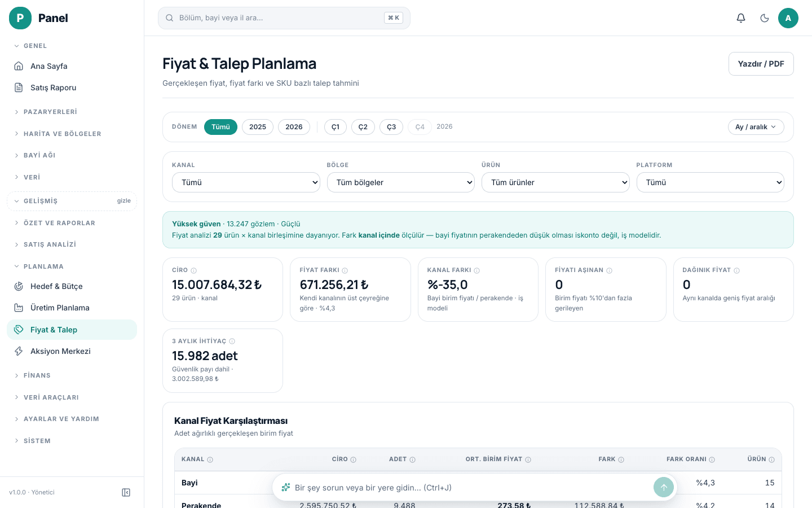Select the 2025 period filter
The height and width of the screenshot is (508, 812).
[x=258, y=127]
